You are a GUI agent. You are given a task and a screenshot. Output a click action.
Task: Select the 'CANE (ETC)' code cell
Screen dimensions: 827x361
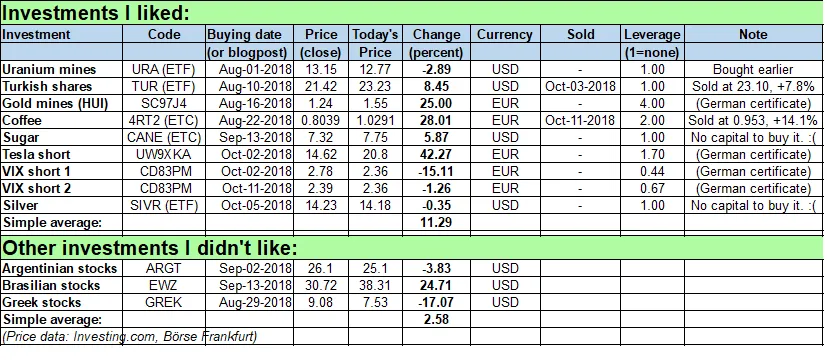164,138
